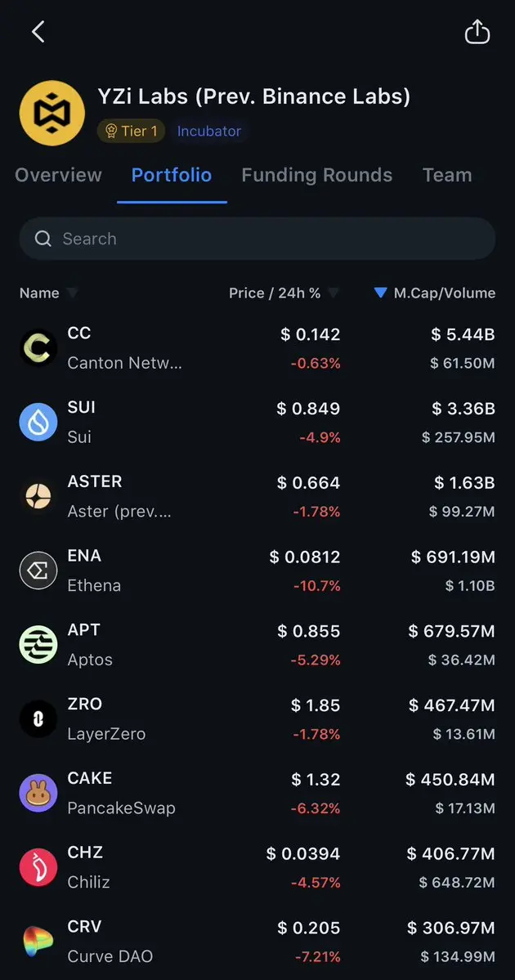The height and width of the screenshot is (980, 515).
Task: Tap the Tier 1 badge
Action: coord(131,131)
